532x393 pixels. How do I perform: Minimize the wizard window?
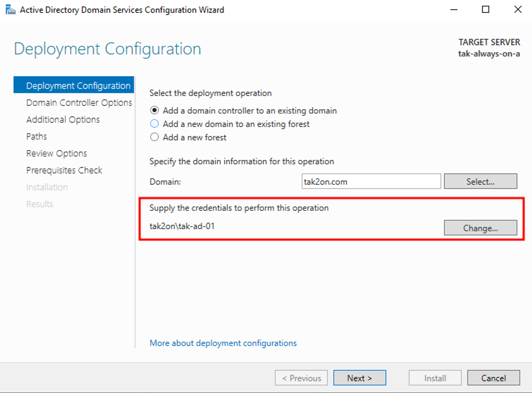(x=454, y=10)
